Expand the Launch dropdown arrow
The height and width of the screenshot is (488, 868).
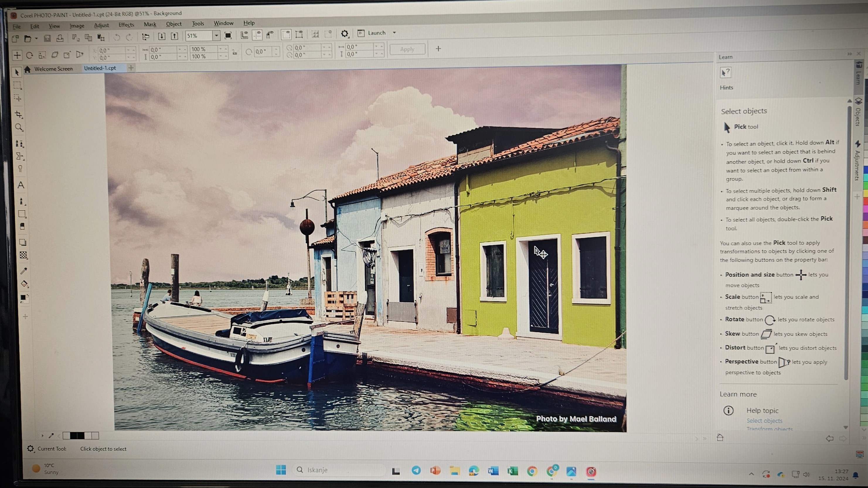coord(394,33)
